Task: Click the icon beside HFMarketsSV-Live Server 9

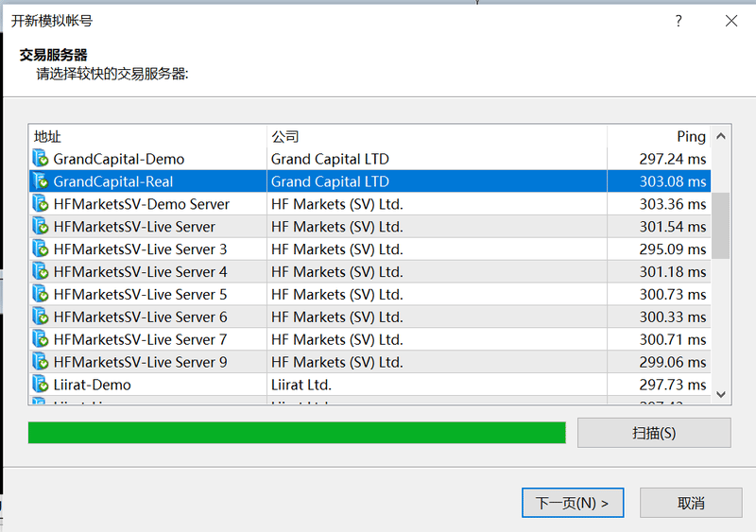Action: [x=41, y=362]
